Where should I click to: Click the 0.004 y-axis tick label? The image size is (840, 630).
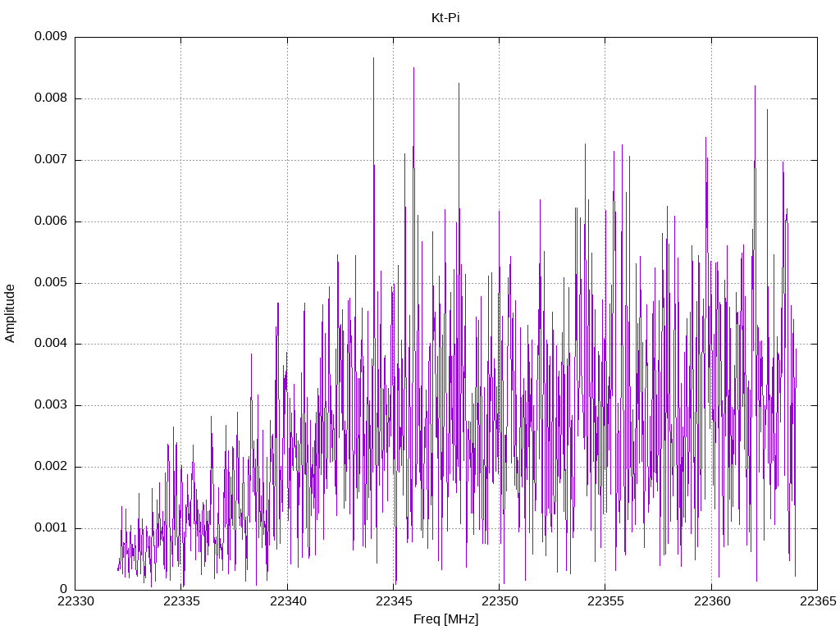coord(51,344)
